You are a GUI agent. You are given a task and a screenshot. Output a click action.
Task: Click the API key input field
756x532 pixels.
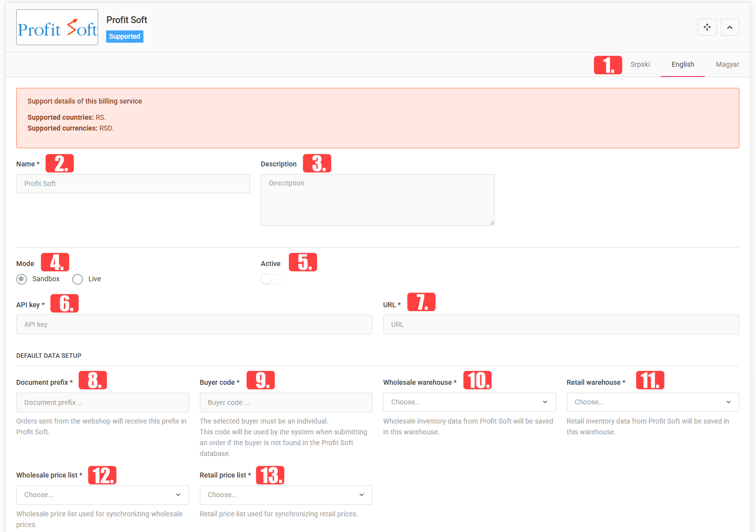[x=194, y=324]
